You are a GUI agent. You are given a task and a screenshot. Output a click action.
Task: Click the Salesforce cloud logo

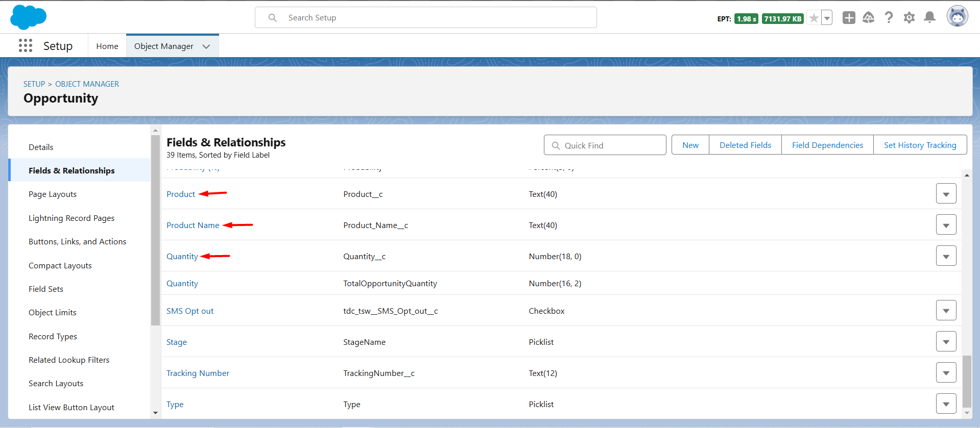tap(28, 17)
